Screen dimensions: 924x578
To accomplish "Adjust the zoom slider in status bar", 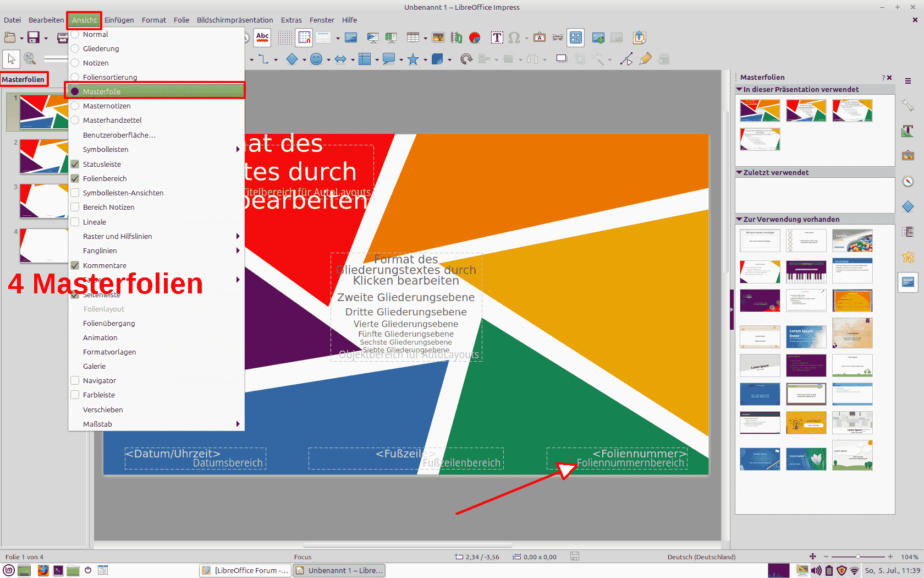I will [858, 557].
